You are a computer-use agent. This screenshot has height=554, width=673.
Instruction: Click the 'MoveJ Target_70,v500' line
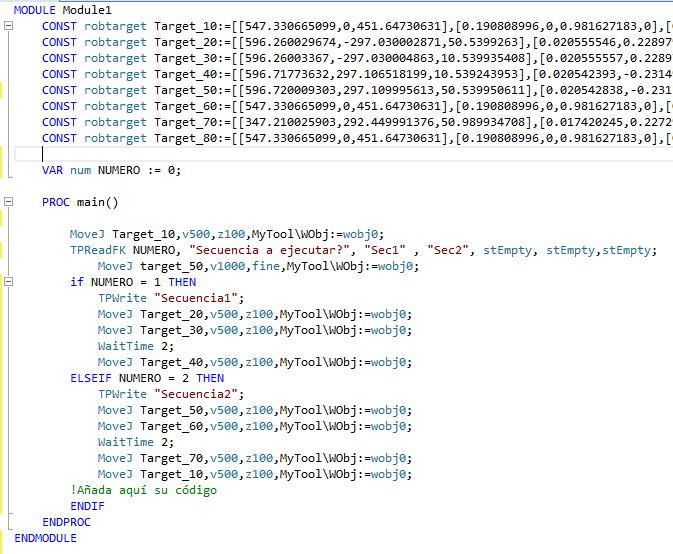(x=255, y=459)
